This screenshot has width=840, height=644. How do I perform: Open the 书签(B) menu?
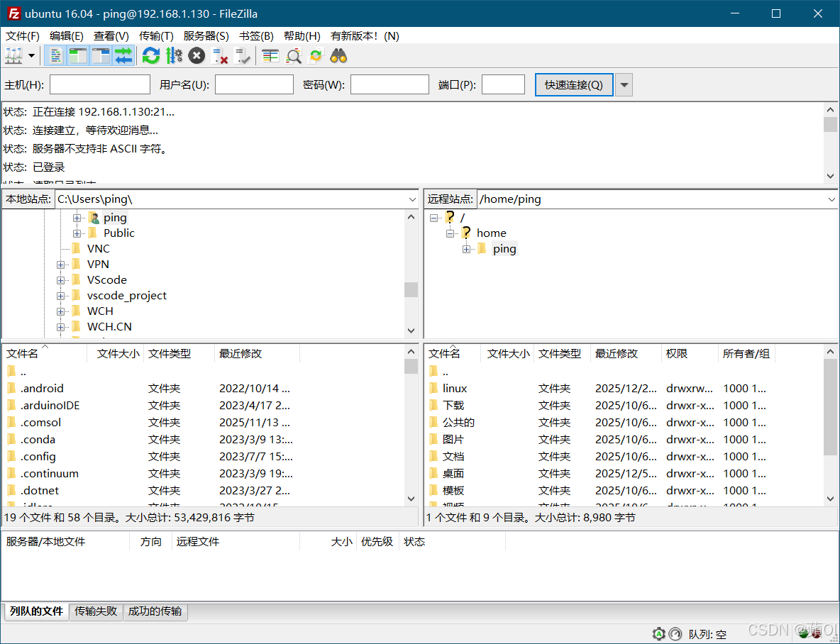click(256, 36)
